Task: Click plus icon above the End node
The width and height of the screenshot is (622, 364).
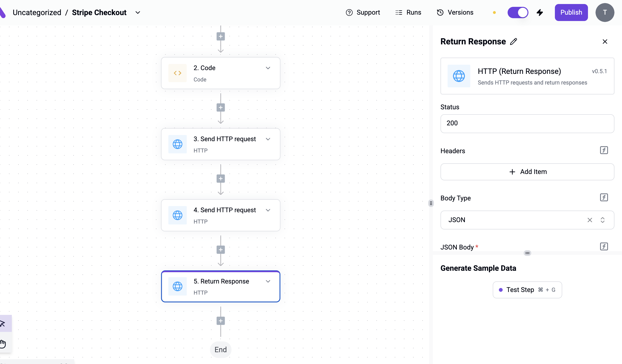Action: (x=221, y=321)
